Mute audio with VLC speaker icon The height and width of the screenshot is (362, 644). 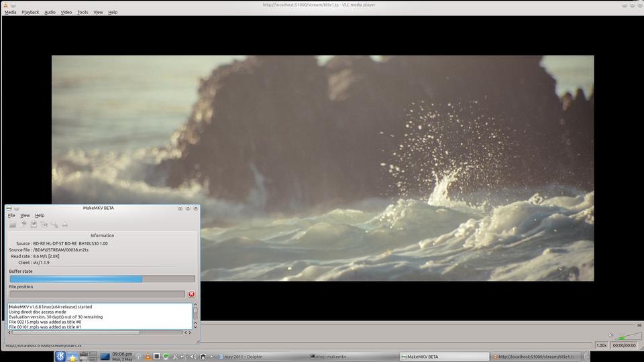point(610,335)
